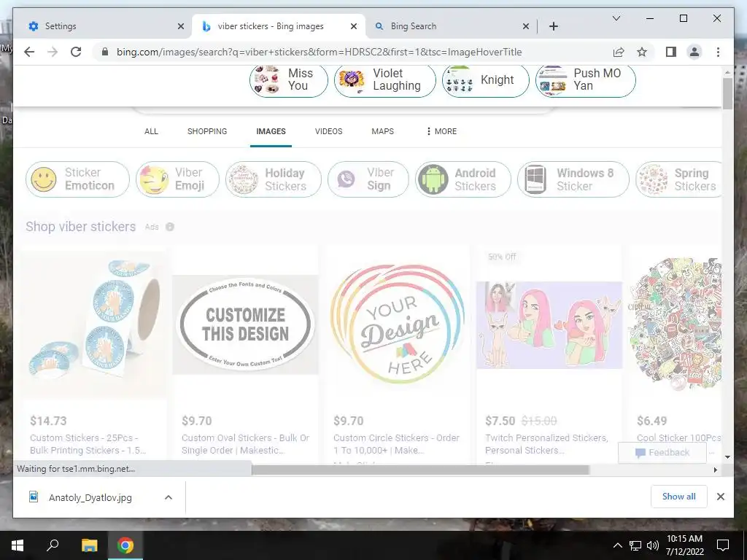The width and height of the screenshot is (747, 560).
Task: Open Custom Stickers 25Pcs listing link
Action: 88,444
